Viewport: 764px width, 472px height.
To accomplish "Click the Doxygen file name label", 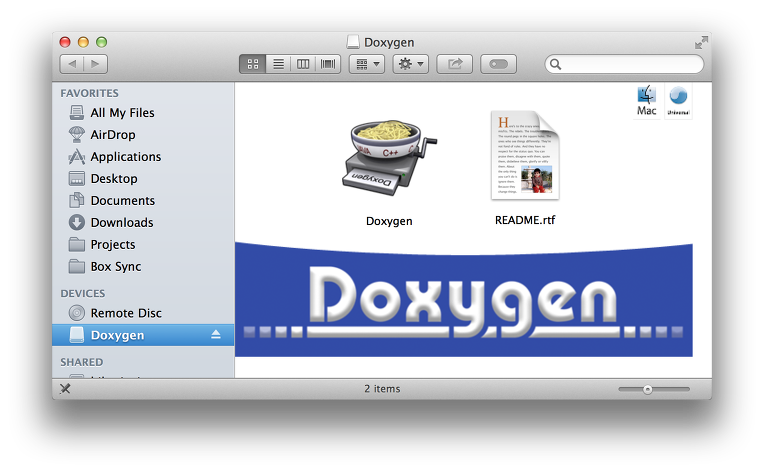I will point(389,221).
